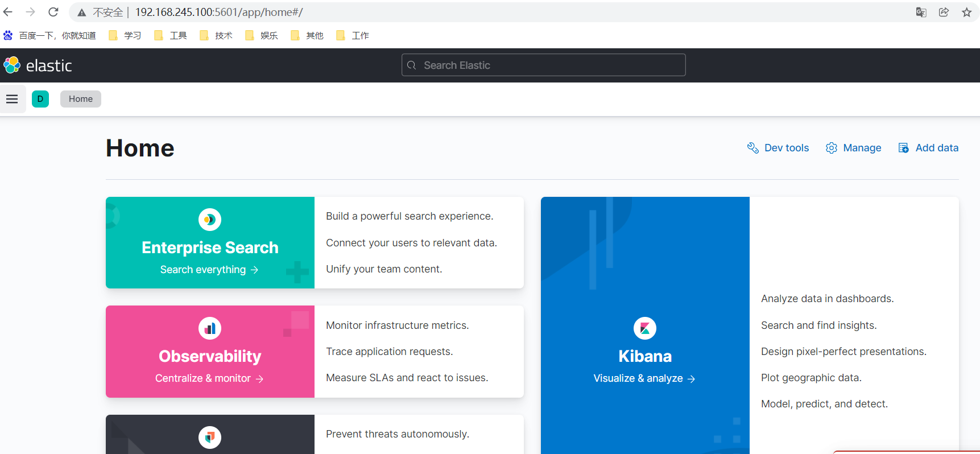Open the 学习 bookmark folder
Viewport: 980px width, 454px height.
coord(125,35)
